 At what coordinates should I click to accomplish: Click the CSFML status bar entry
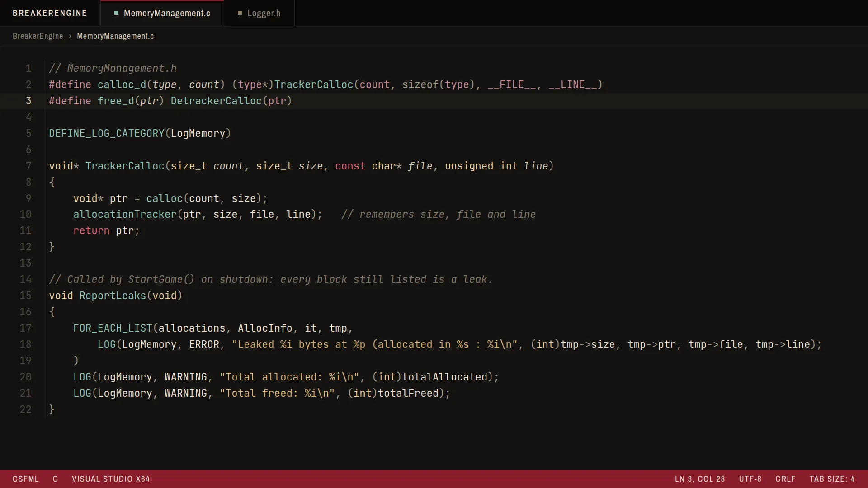pyautogui.click(x=26, y=479)
